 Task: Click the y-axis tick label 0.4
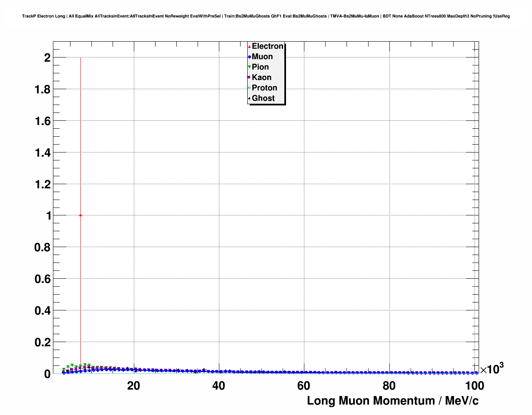pos(43,311)
